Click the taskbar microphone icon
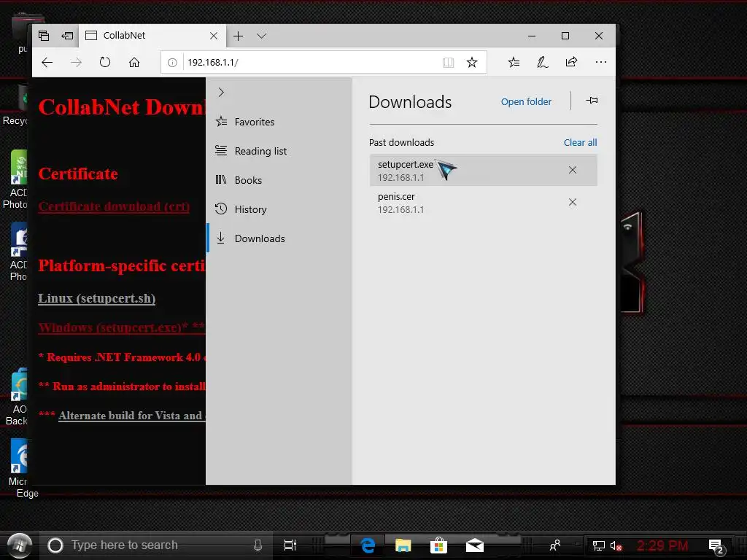747x560 pixels. click(x=258, y=545)
